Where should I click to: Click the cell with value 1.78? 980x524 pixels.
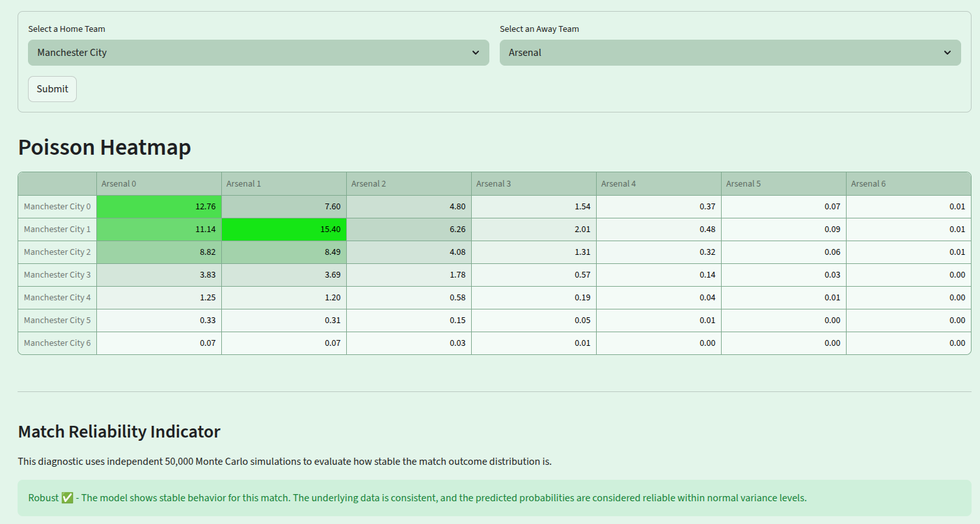(409, 275)
